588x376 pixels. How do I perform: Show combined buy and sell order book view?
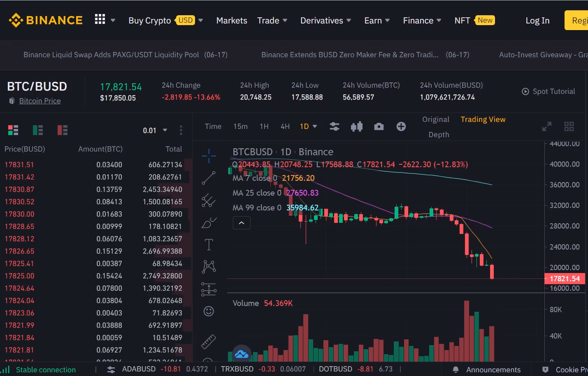tap(13, 130)
